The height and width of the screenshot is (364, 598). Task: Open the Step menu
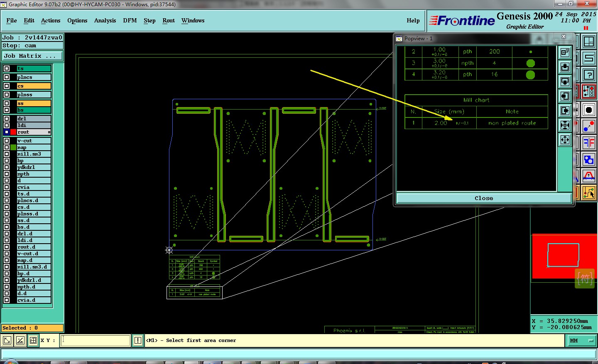pos(149,20)
